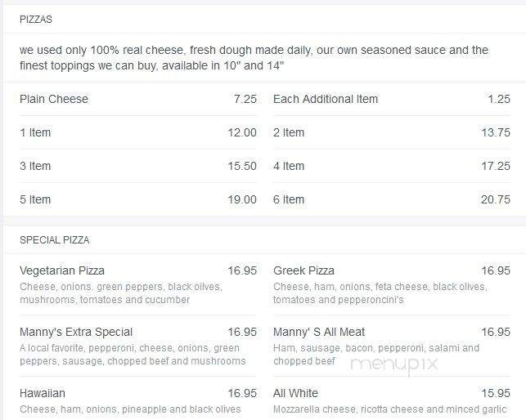This screenshot has height=420, width=526.
Task: Click the PIZZAS section heading
Action: click(x=36, y=20)
